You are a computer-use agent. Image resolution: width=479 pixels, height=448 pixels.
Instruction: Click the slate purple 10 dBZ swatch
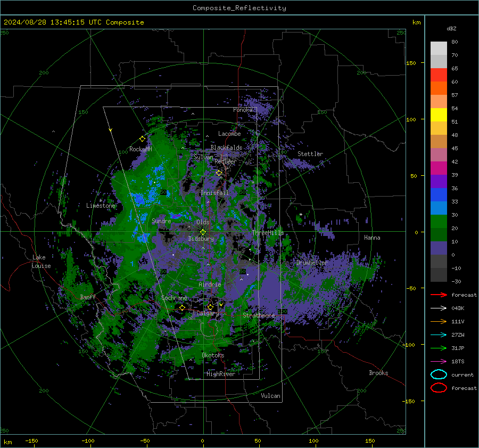coord(439,248)
